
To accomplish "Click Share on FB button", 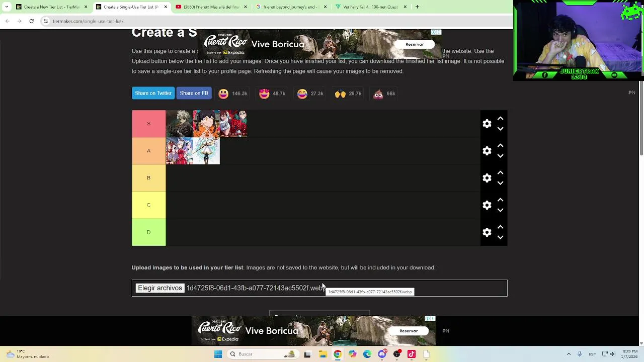I will click(x=194, y=93).
